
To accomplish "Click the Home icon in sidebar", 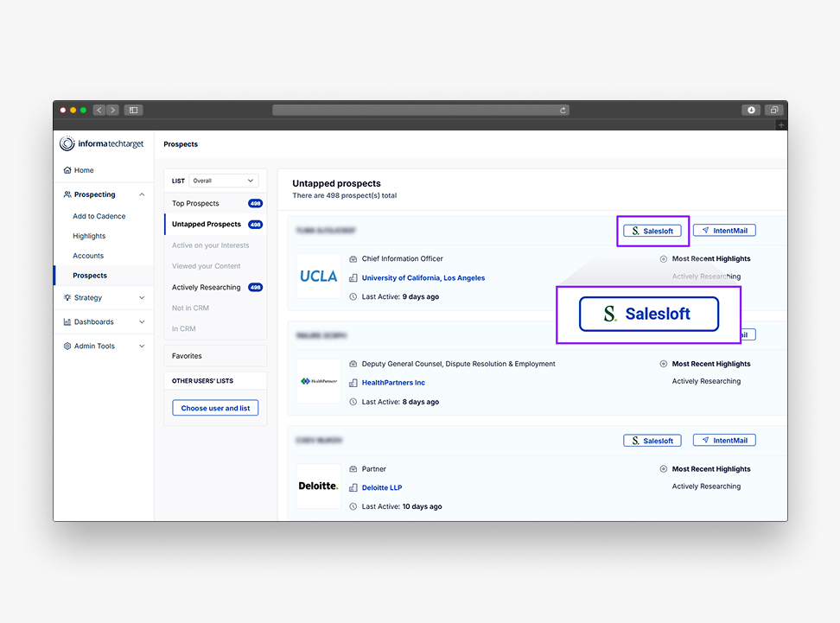I will coord(67,170).
